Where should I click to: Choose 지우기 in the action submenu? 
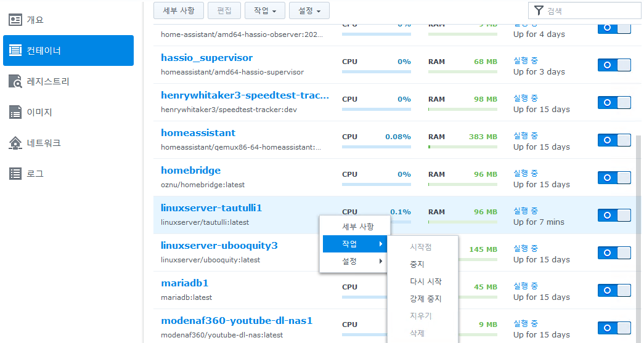[x=423, y=316]
